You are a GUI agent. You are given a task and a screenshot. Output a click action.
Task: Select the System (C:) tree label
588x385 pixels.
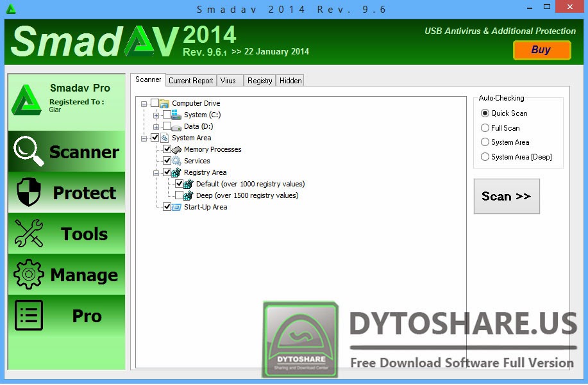[202, 115]
